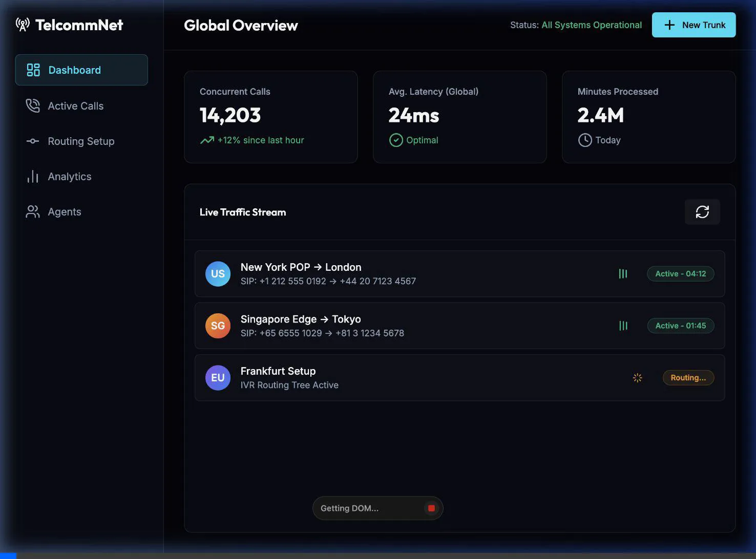Screen dimensions: 756x559
Task: Toggle the Singapore Edge call audio bars
Action: coord(623,326)
